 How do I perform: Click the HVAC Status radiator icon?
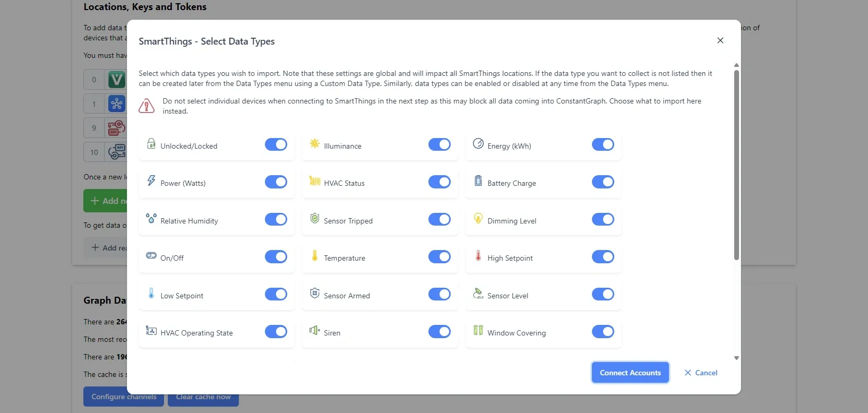(x=315, y=180)
